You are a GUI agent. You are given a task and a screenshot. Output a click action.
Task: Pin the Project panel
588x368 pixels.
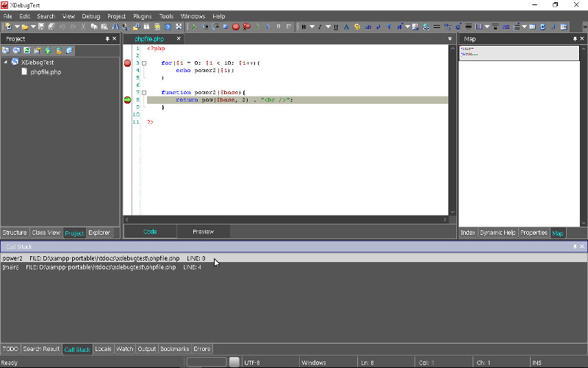107,39
